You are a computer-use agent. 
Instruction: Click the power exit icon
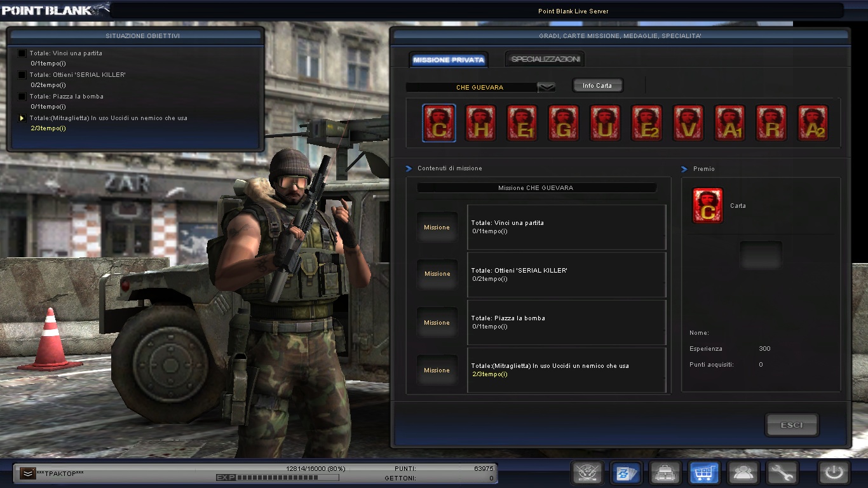tap(834, 473)
